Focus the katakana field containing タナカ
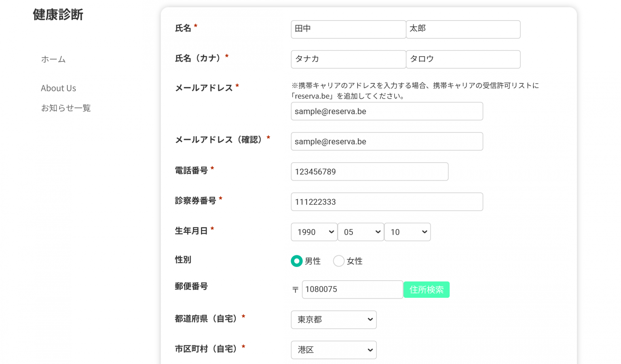The width and height of the screenshot is (621, 364). click(348, 59)
